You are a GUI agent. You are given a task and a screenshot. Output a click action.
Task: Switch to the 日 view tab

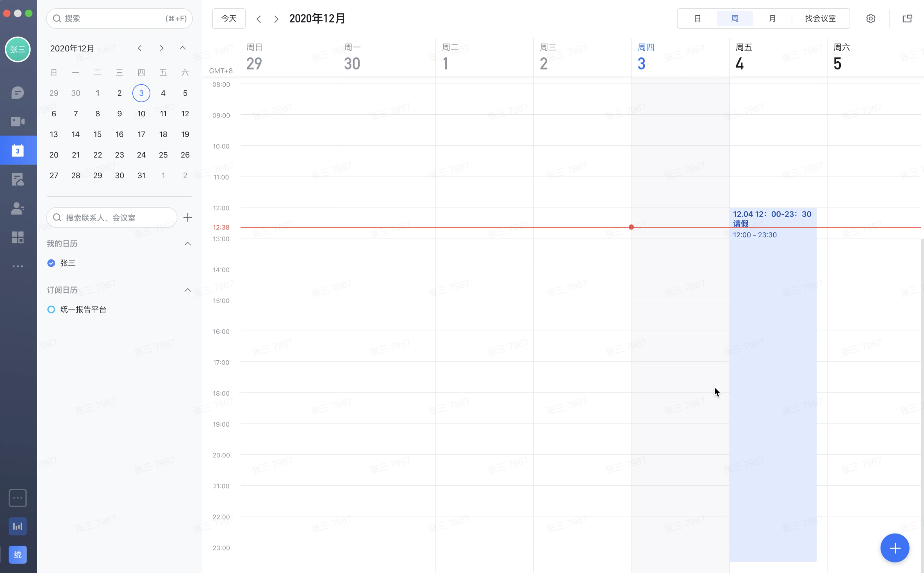tap(697, 18)
